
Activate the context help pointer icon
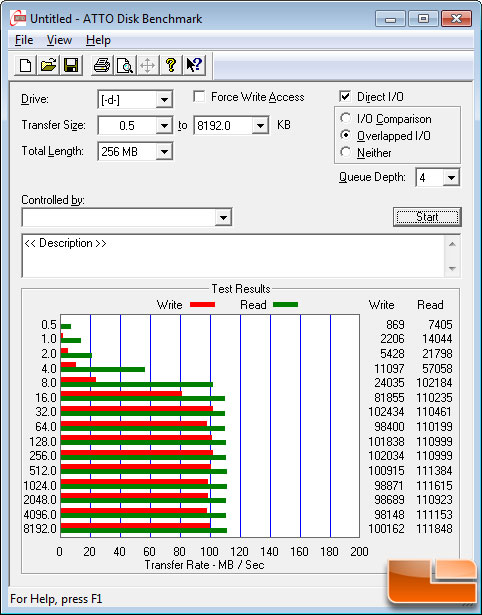pyautogui.click(x=194, y=65)
